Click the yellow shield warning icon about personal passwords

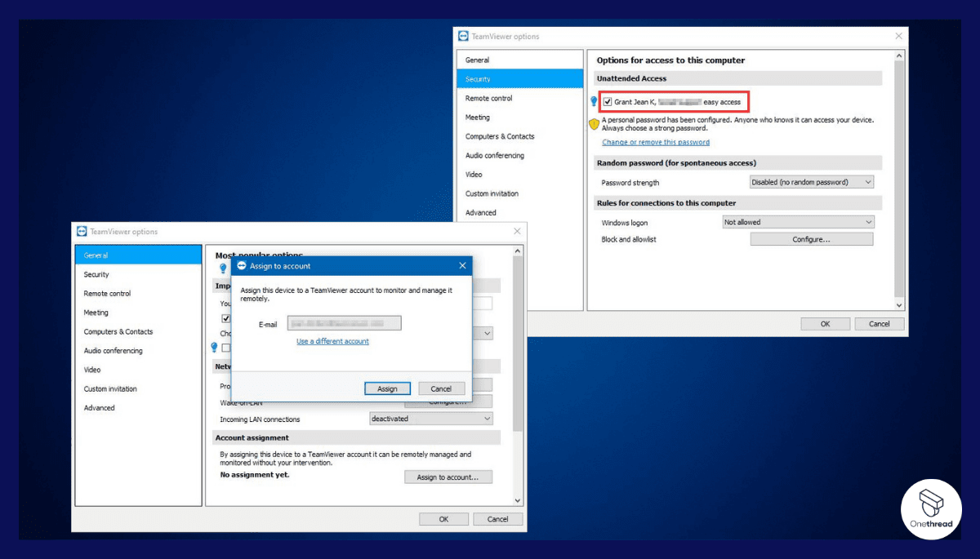click(x=593, y=123)
